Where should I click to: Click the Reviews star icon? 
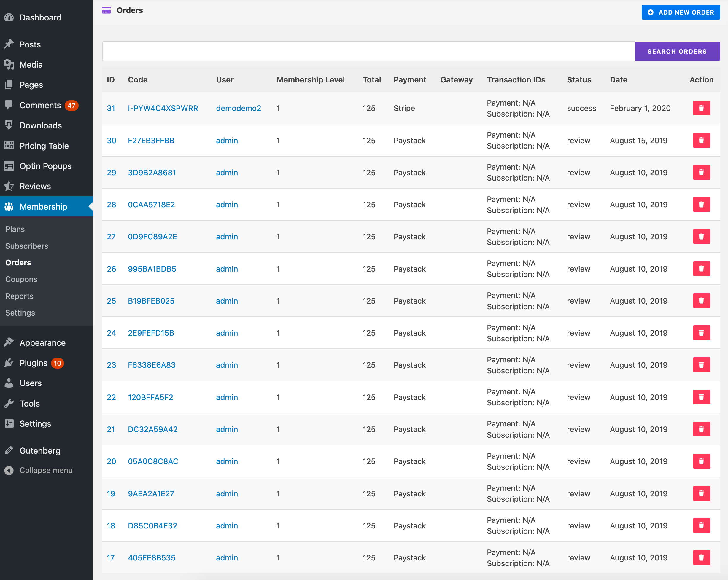[x=9, y=186]
